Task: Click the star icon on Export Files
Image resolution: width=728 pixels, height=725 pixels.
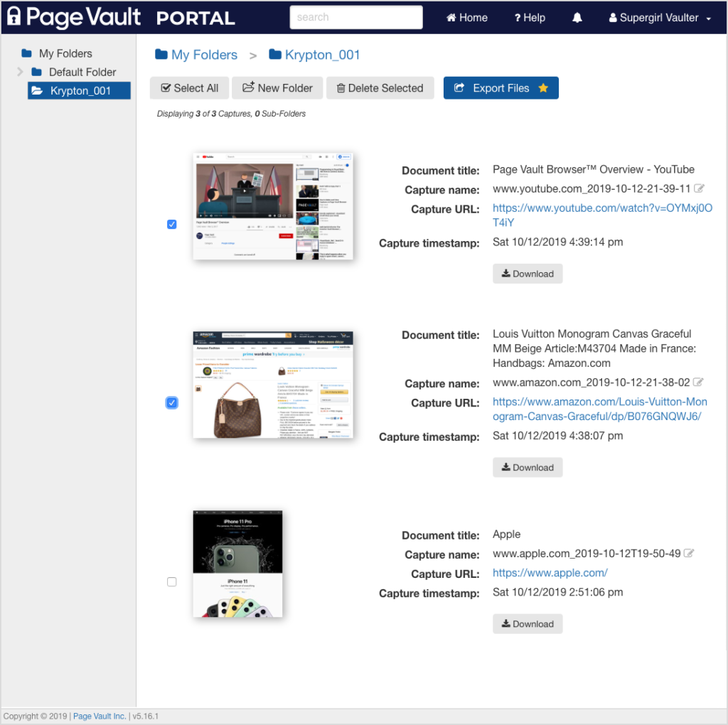Action: click(543, 87)
